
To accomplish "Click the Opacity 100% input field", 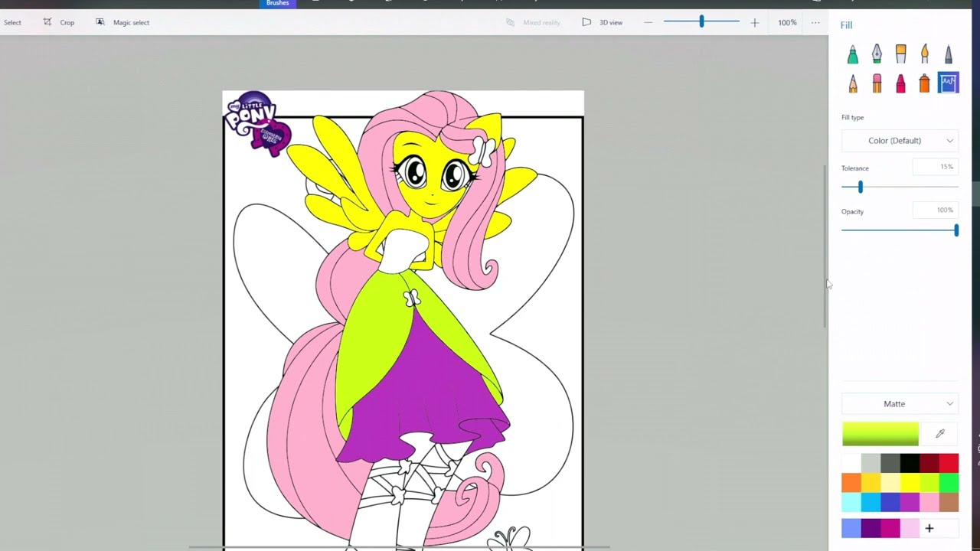I will tap(935, 210).
